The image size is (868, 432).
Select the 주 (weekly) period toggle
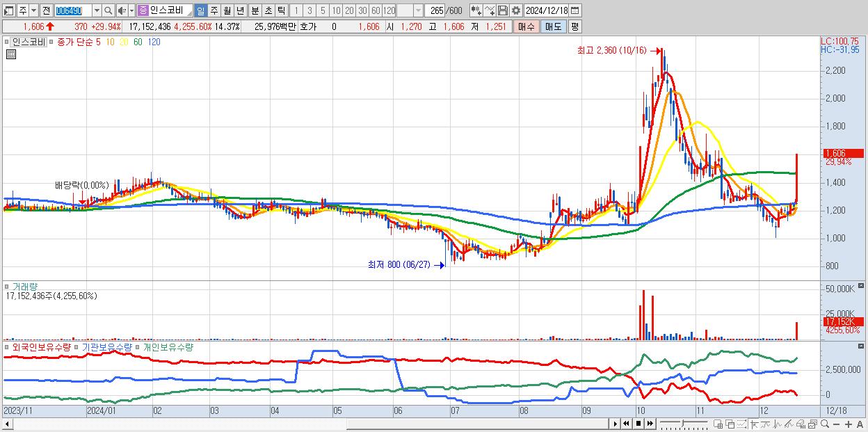point(214,10)
